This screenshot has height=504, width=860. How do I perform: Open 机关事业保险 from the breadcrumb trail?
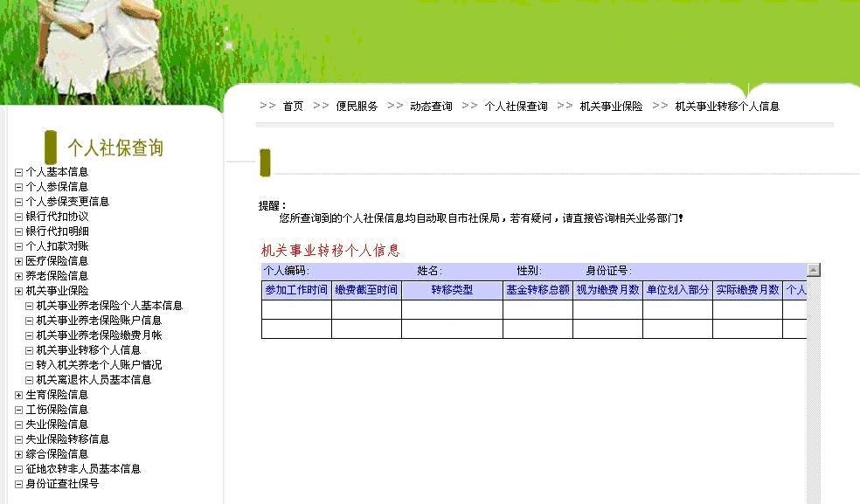point(612,106)
